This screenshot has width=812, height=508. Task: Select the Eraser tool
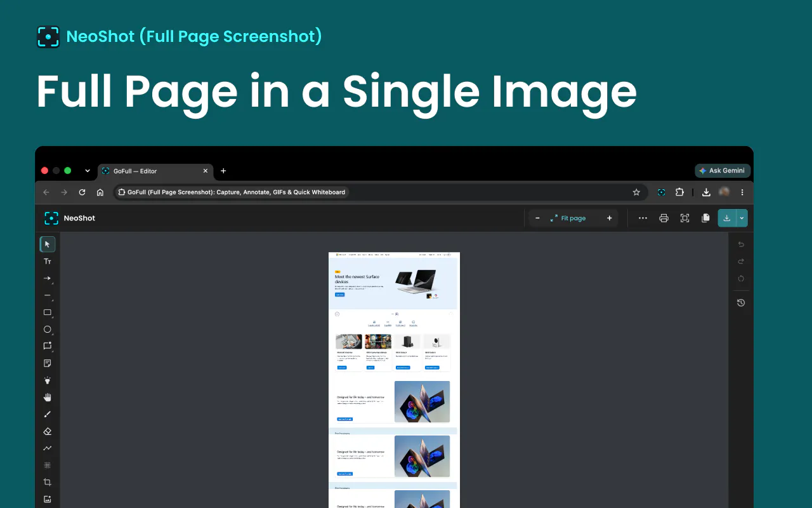click(x=47, y=431)
